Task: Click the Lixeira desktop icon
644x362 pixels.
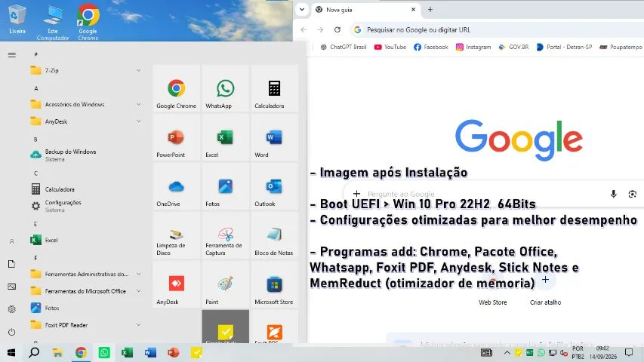Action: coord(17,19)
